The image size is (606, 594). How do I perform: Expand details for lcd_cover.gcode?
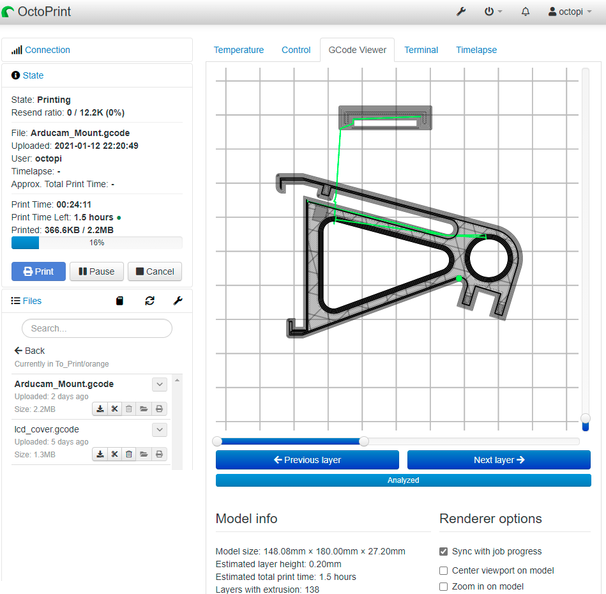click(159, 430)
